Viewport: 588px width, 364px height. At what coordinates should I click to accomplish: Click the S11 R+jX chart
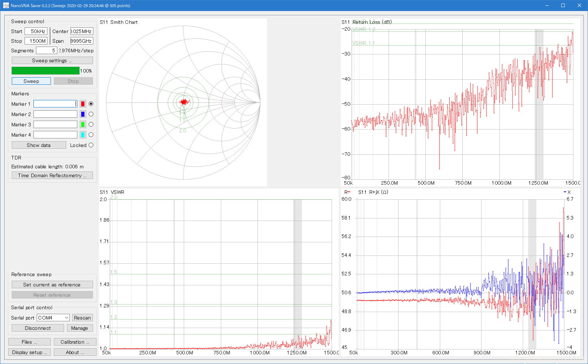tap(460, 273)
